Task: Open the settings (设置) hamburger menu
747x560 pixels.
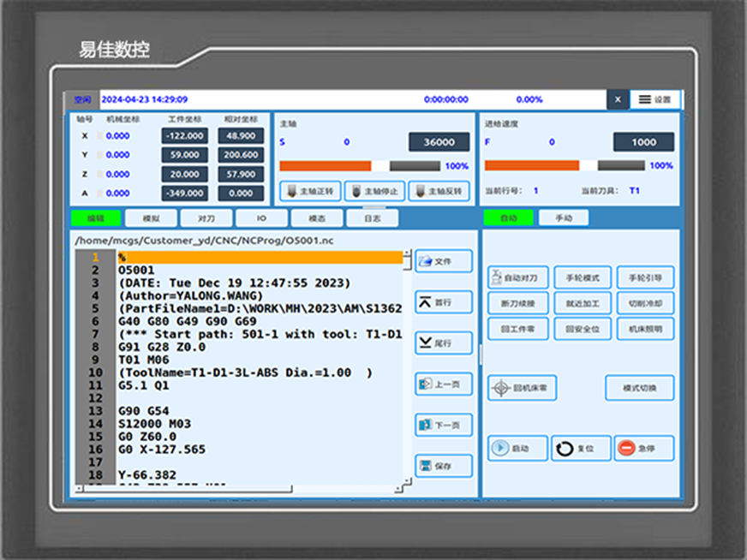Action: [x=655, y=99]
